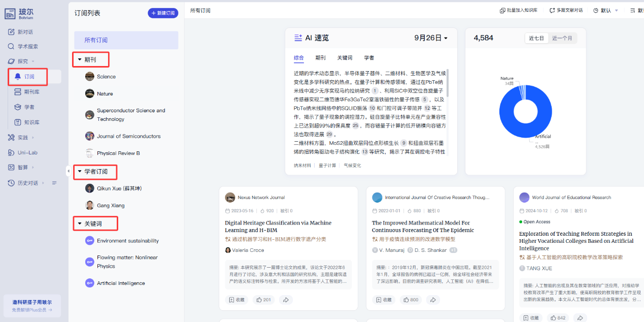Open 新对话 from the sidebar
This screenshot has width=644, height=322.
[25, 32]
